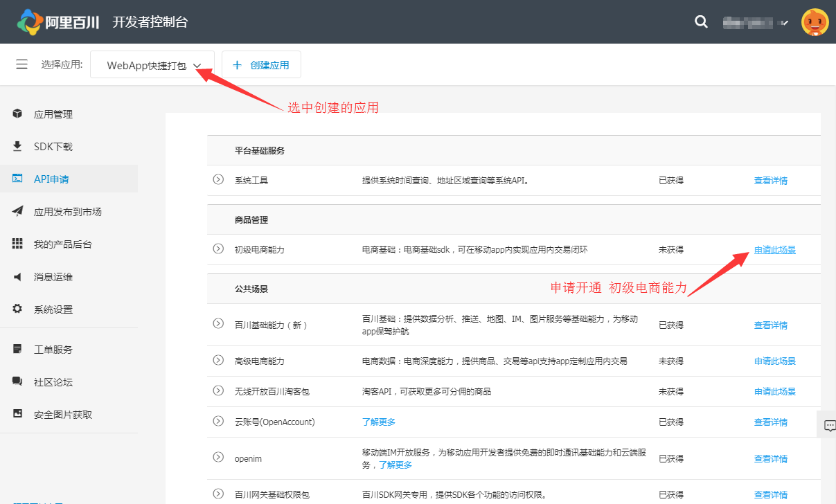The height and width of the screenshot is (504, 836).
Task: Expand the 高级电商能力 row chevron
Action: [x=218, y=361]
